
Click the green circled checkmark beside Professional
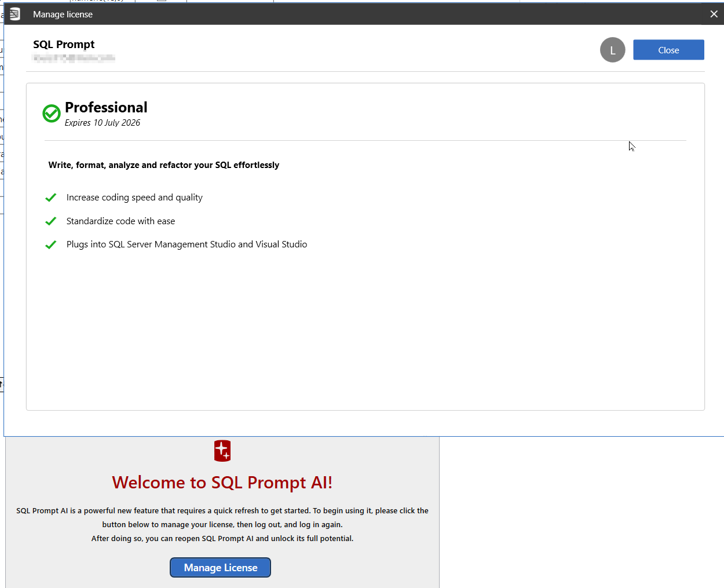point(52,114)
